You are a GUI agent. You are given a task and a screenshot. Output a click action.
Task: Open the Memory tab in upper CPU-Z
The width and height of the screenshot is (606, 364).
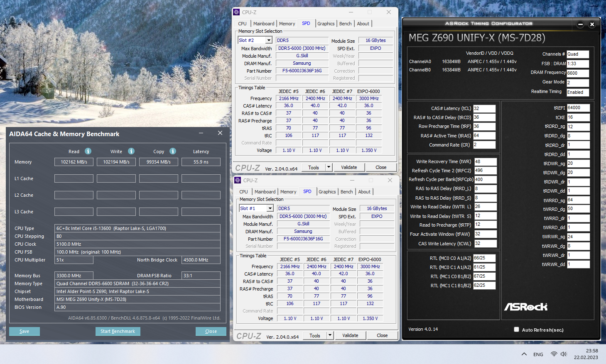[x=287, y=24]
